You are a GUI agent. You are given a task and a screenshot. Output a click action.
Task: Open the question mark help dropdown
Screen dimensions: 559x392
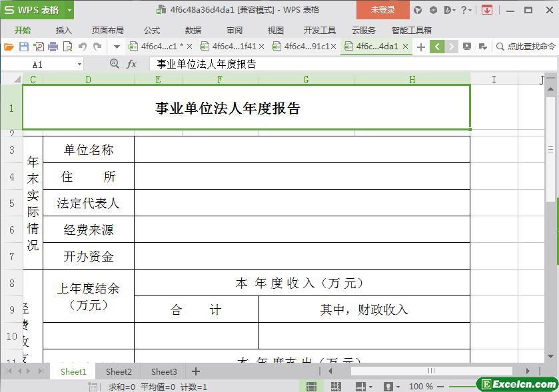click(x=466, y=10)
